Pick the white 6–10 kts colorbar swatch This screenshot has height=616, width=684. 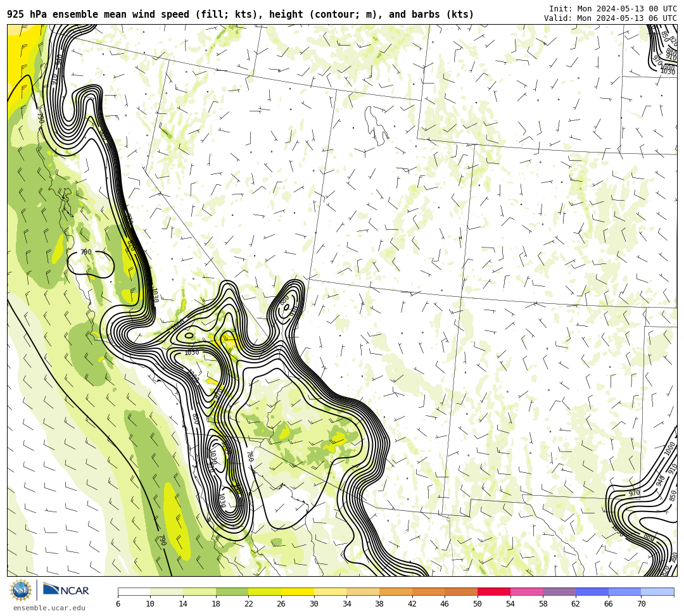(134, 591)
